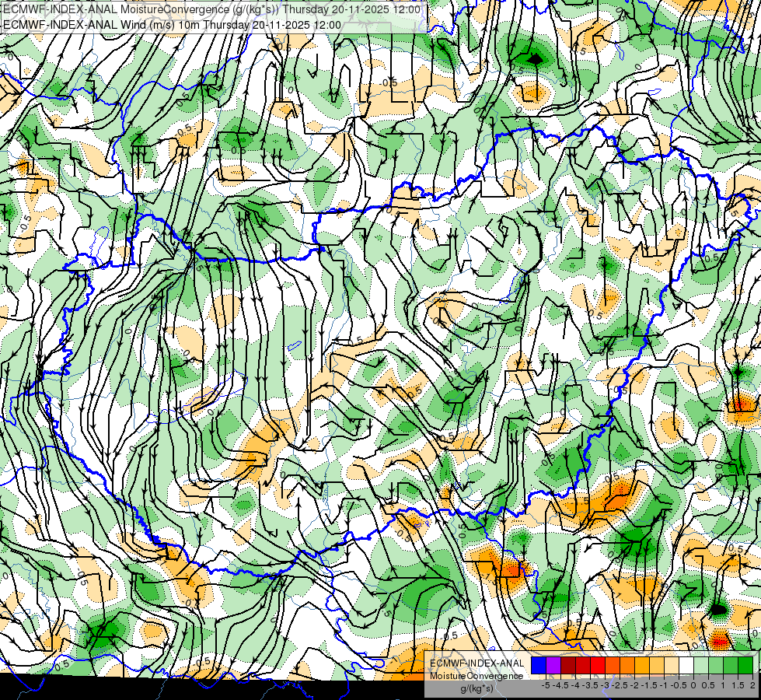Screen dimensions: 761x700
Task: Click the blue legend swatch left of -5
Action: (539, 666)
